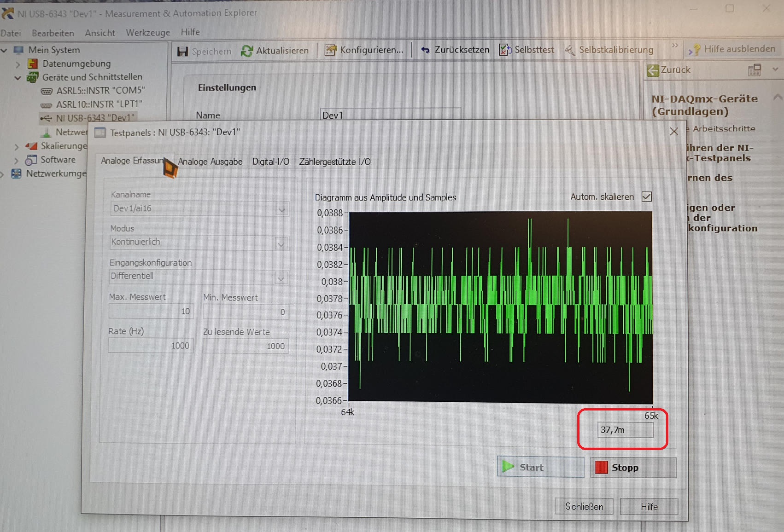Toggle the Autom. skalieren checkbox

[647, 197]
